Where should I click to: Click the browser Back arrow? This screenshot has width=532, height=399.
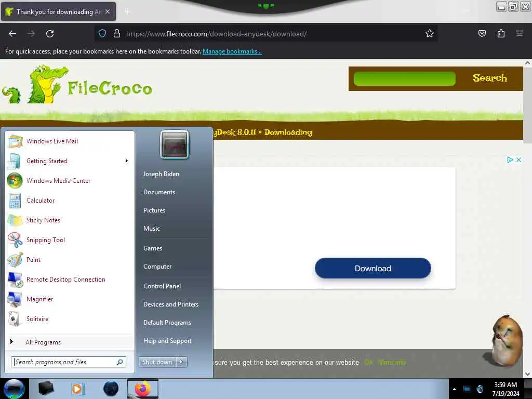(12, 34)
